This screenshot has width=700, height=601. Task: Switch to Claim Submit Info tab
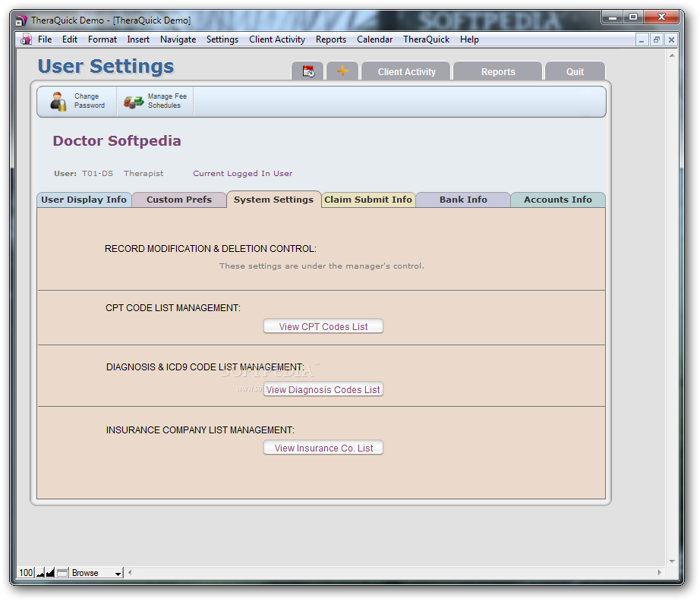click(368, 200)
